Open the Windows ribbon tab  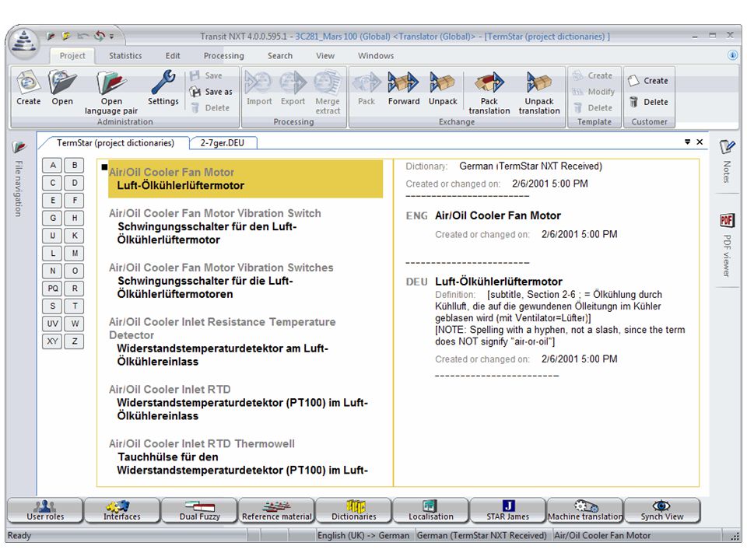coord(376,56)
